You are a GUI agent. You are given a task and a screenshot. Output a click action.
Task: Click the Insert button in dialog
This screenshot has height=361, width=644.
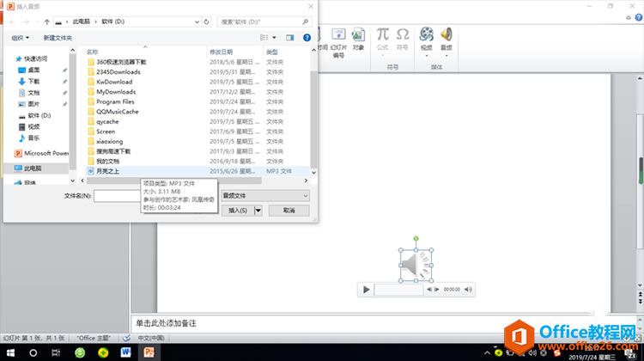coord(238,211)
